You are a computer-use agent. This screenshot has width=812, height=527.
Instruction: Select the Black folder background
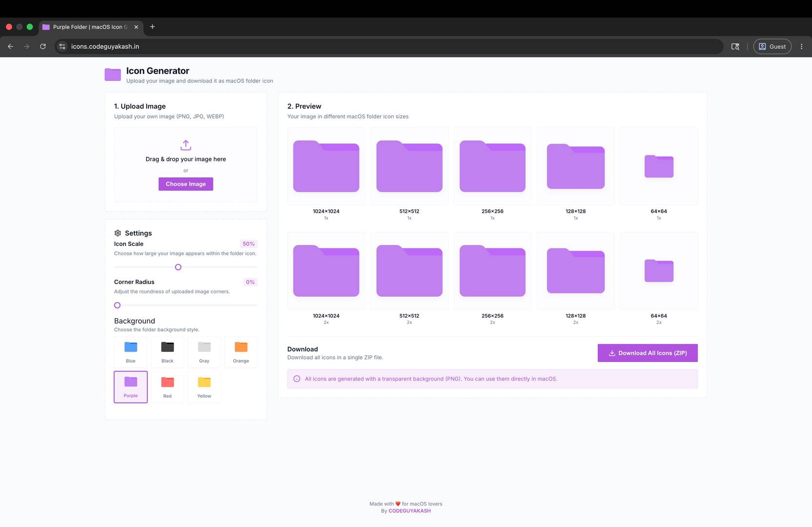(x=167, y=352)
